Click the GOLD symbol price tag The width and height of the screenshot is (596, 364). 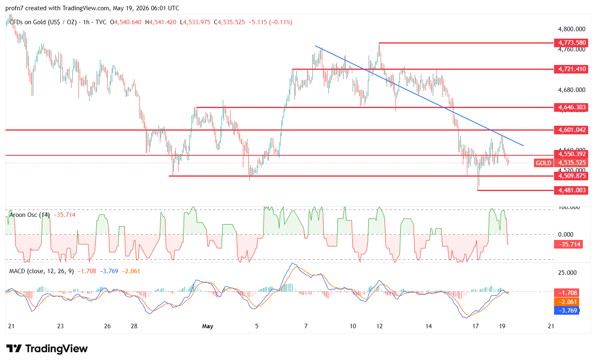(x=543, y=163)
